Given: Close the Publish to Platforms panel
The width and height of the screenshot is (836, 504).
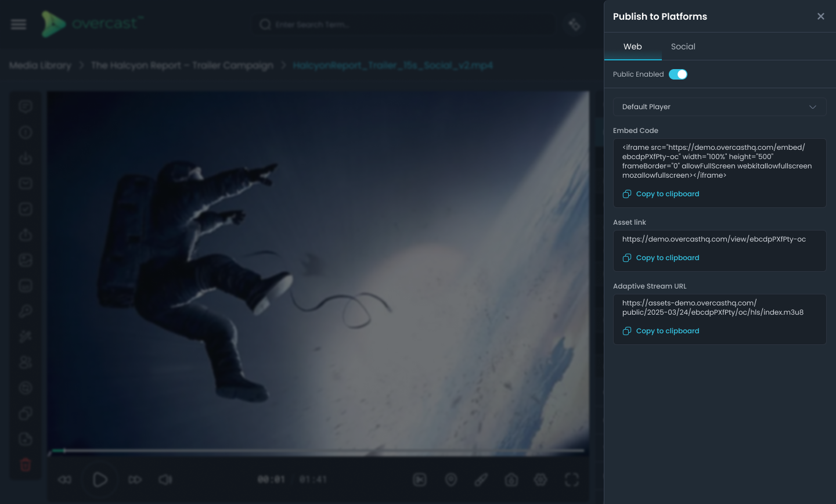Looking at the screenshot, I should click(x=820, y=16).
